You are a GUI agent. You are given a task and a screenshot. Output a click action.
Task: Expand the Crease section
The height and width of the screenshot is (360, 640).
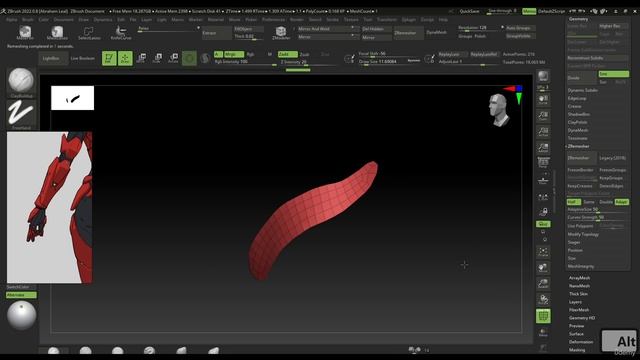coord(574,106)
